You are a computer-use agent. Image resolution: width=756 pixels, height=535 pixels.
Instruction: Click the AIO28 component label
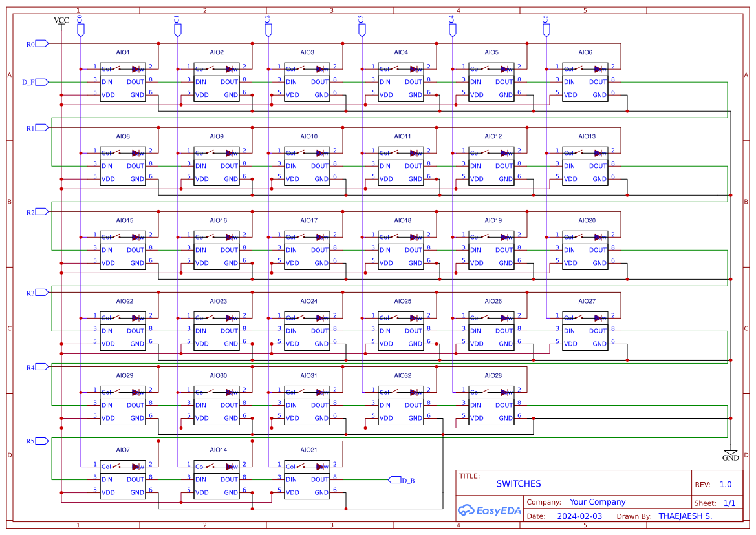(493, 375)
